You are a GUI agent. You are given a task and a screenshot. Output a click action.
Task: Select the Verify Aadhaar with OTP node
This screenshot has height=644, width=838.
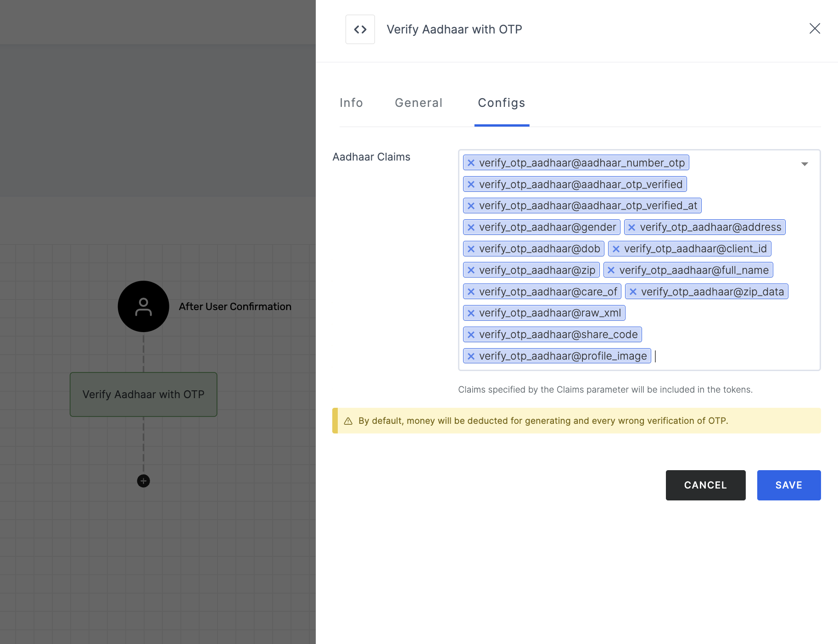click(143, 394)
